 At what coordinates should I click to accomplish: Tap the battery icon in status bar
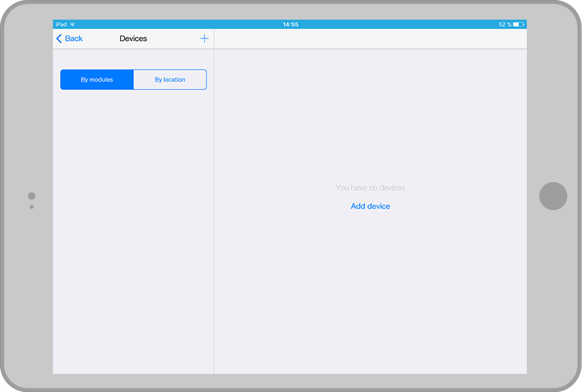click(519, 24)
